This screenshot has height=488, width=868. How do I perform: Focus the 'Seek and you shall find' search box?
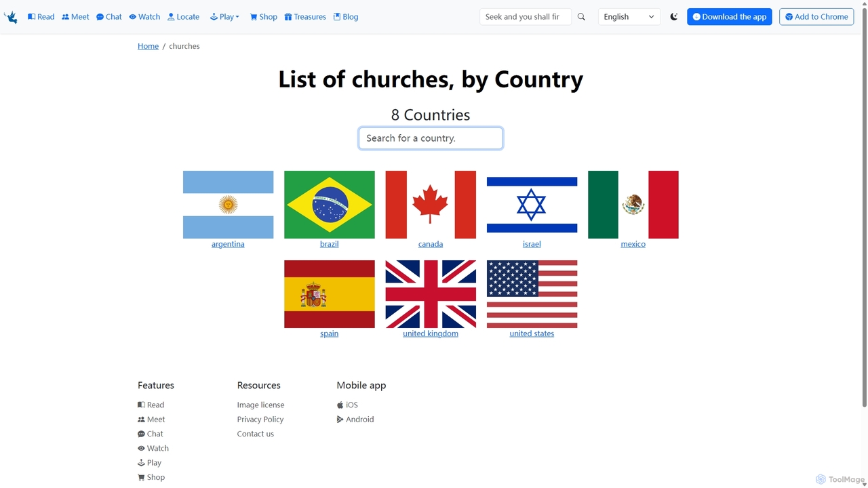[x=526, y=17]
